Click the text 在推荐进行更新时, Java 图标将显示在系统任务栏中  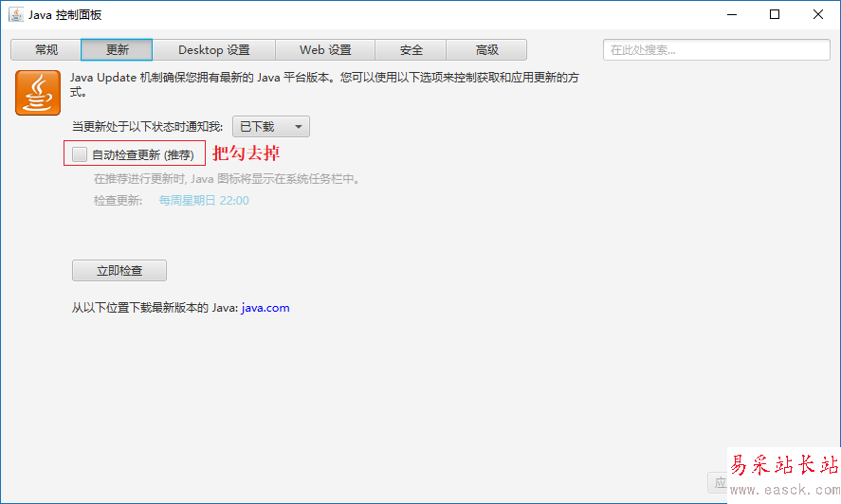226,178
